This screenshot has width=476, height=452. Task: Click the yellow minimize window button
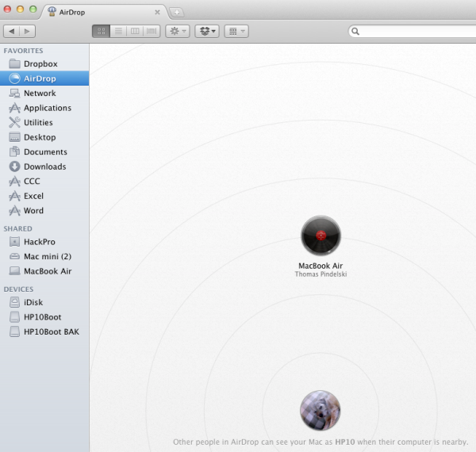click(20, 9)
